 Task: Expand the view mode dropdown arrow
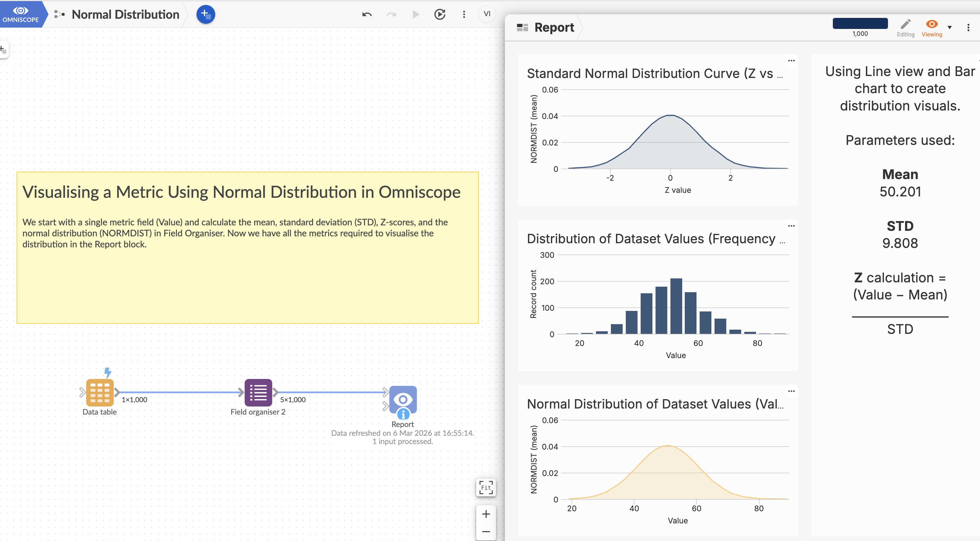[950, 27]
